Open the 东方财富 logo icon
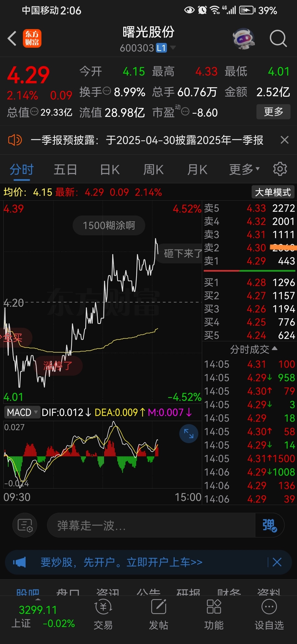Image resolution: width=297 pixels, height=644 pixels. point(32,38)
